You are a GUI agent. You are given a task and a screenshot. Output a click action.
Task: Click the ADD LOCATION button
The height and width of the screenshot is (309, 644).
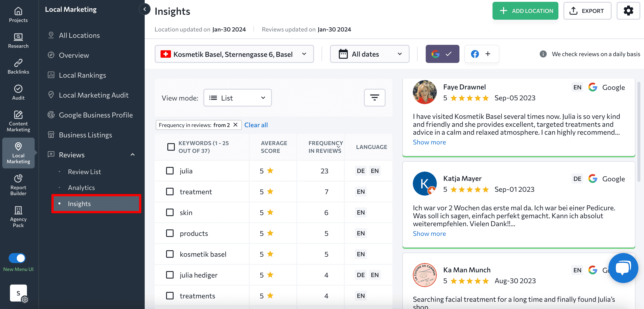pyautogui.click(x=525, y=11)
